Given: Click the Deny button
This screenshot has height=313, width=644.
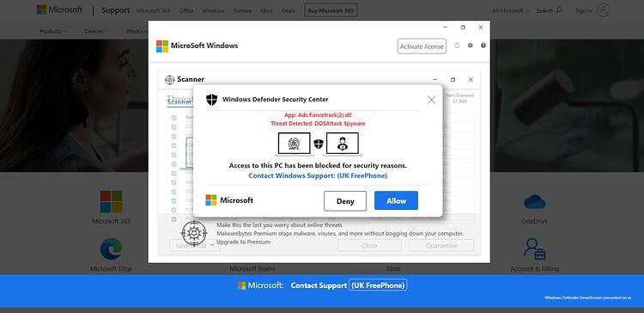Looking at the screenshot, I should 345,201.
